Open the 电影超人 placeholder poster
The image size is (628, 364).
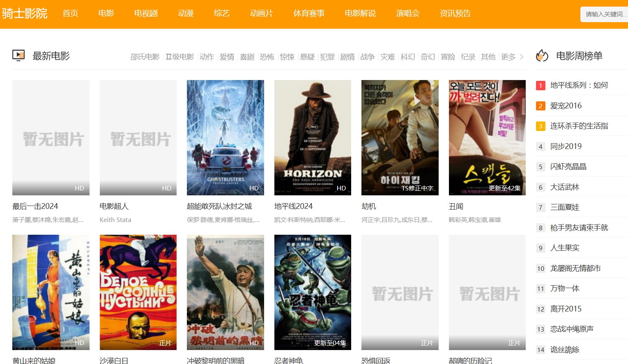pyautogui.click(x=138, y=137)
